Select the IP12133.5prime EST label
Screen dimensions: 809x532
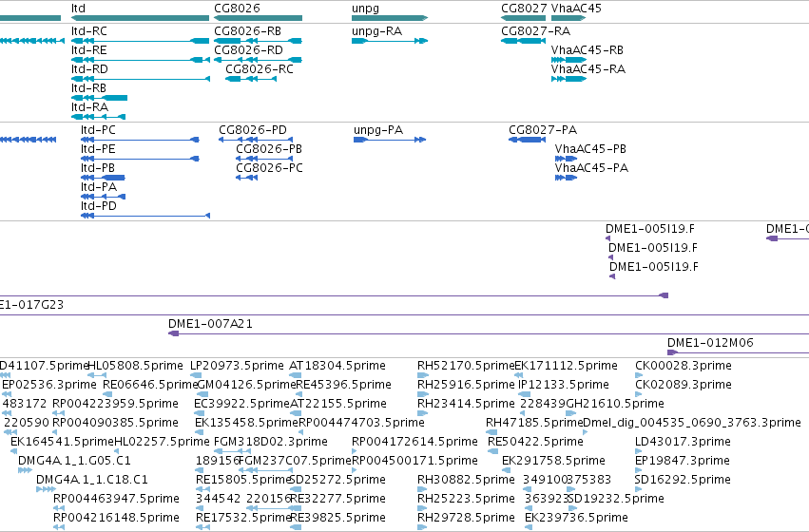(564, 385)
